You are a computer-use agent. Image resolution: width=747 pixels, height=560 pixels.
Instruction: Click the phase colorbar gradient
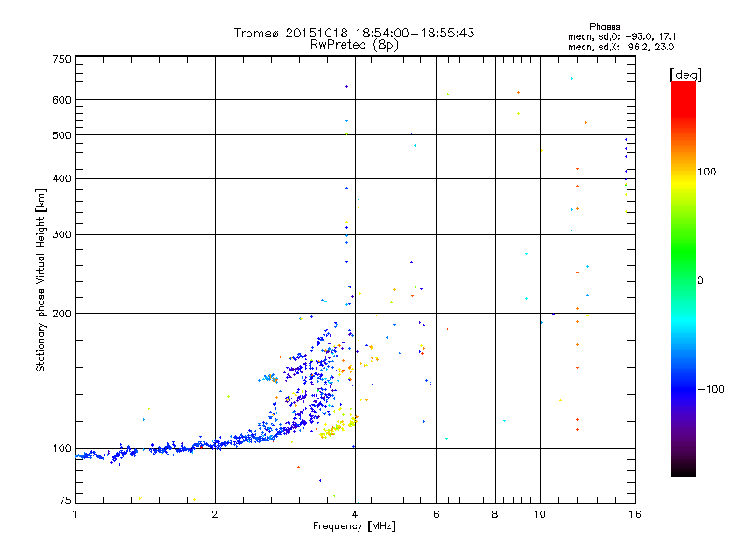pos(684,278)
